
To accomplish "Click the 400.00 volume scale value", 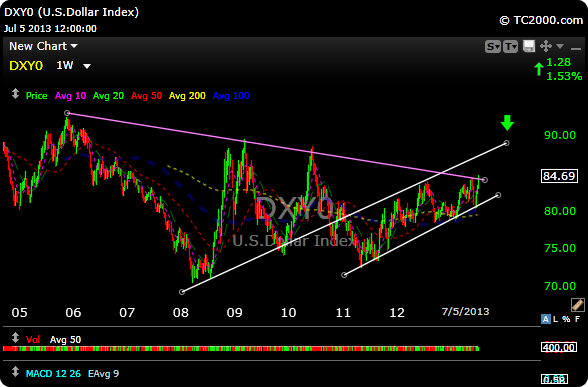I will [x=559, y=347].
